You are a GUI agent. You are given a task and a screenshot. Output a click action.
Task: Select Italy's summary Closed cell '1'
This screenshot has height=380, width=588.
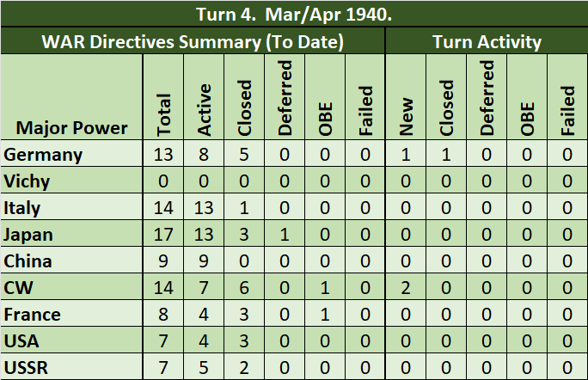coord(244,208)
